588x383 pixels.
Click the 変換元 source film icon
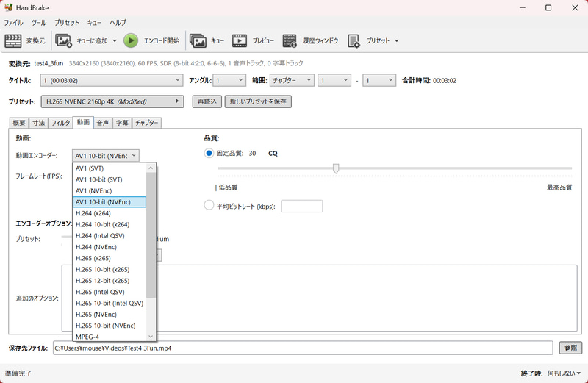pos(13,40)
